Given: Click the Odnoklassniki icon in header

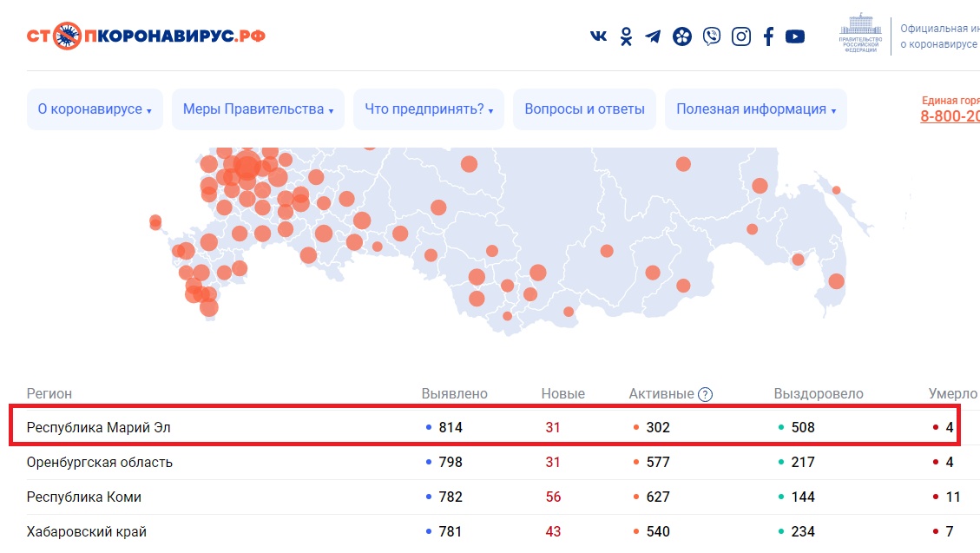Looking at the screenshot, I should click(x=626, y=36).
